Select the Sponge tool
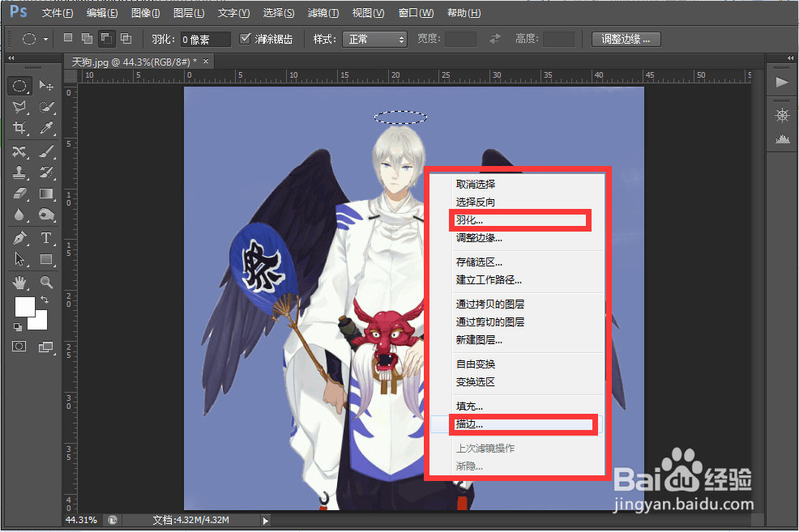Image resolution: width=799 pixels, height=532 pixels. [46, 215]
